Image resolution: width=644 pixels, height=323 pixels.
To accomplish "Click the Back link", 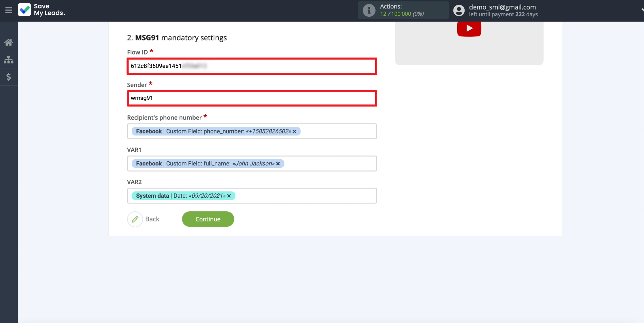I will tap(152, 219).
